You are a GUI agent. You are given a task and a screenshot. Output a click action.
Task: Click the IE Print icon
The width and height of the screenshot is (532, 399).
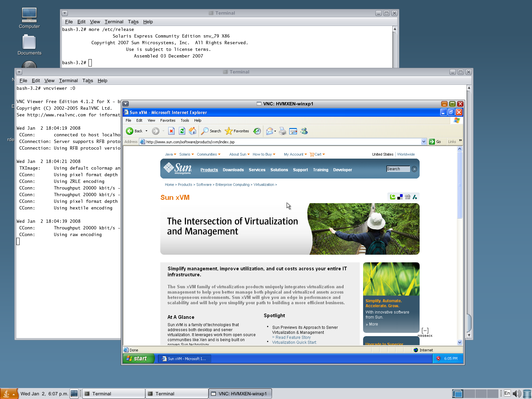tap(283, 131)
